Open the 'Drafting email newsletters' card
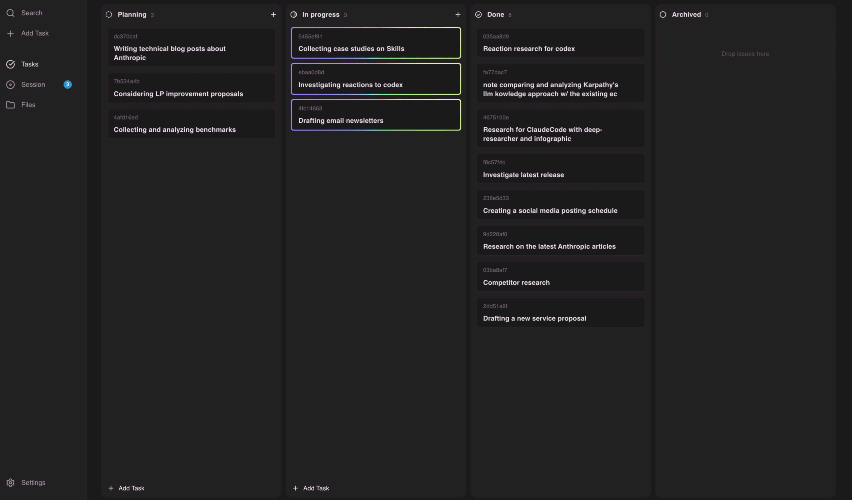The image size is (852, 500). click(x=376, y=115)
